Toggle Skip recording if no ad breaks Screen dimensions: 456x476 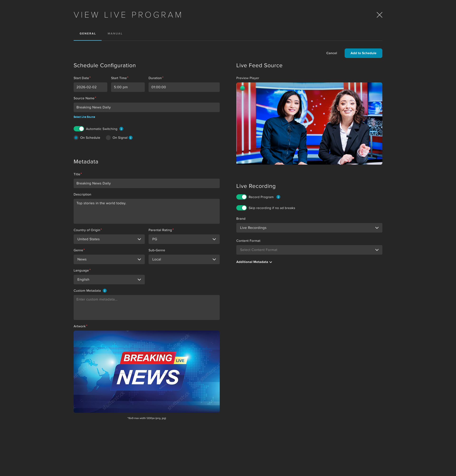[241, 208]
